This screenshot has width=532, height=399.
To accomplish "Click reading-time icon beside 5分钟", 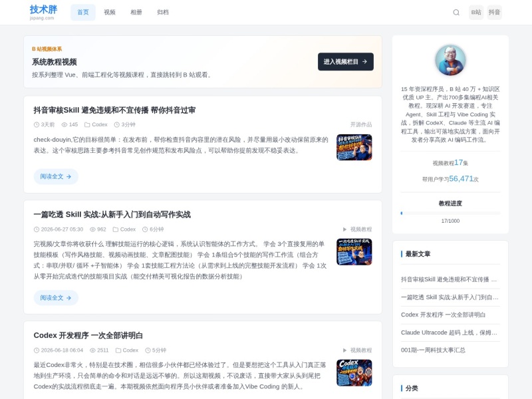I will point(148,350).
